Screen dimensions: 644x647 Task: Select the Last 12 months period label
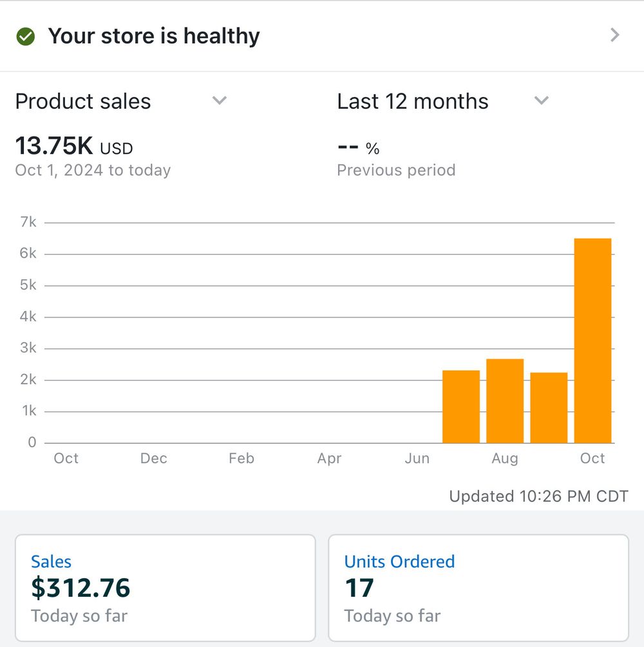(x=413, y=101)
